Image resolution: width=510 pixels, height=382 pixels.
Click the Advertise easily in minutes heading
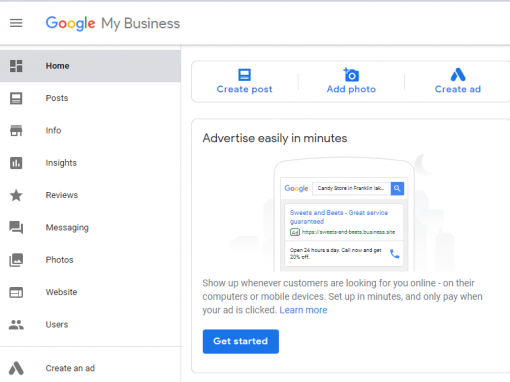pyautogui.click(x=275, y=138)
